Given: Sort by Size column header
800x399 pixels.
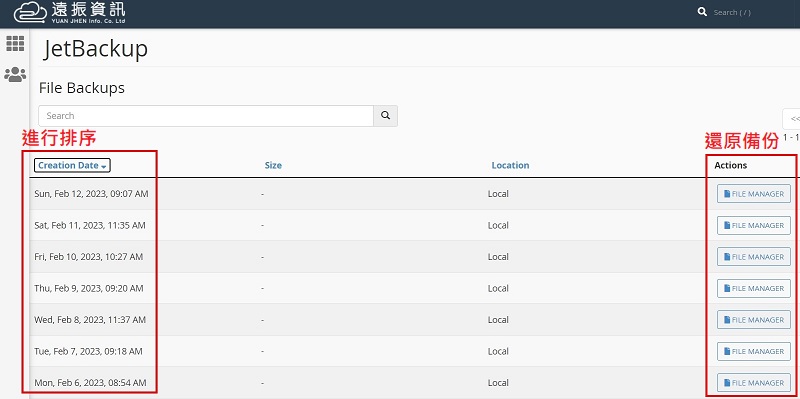Looking at the screenshot, I should 273,165.
